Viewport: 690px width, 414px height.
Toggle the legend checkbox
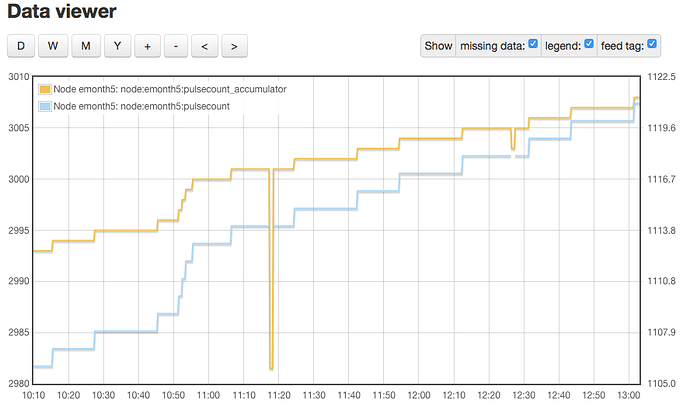tap(589, 44)
